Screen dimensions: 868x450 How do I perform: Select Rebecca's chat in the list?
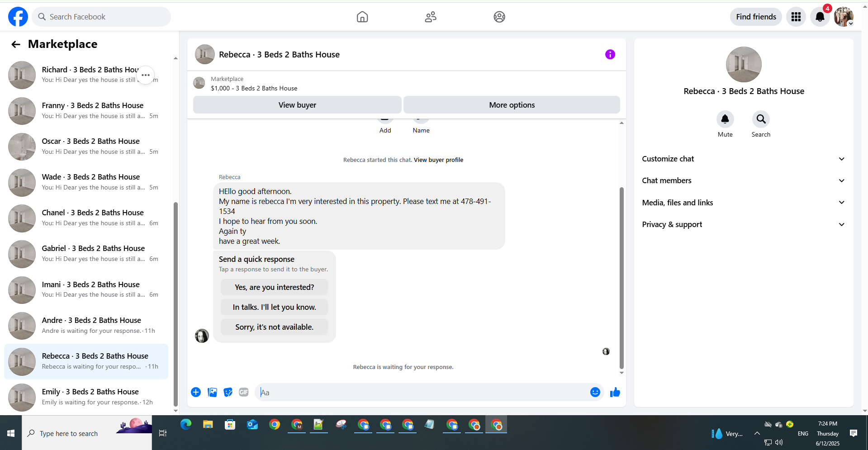[86, 361]
